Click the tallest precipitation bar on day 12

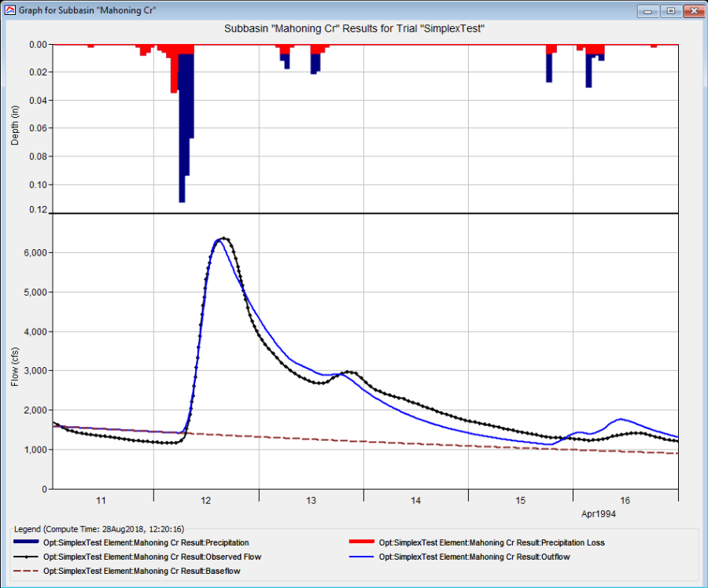[182, 127]
